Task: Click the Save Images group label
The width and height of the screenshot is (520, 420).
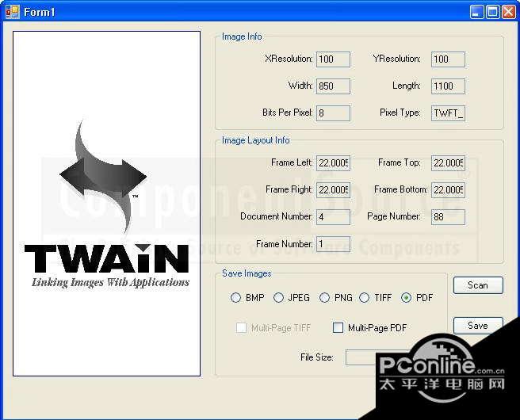Action: [247, 273]
